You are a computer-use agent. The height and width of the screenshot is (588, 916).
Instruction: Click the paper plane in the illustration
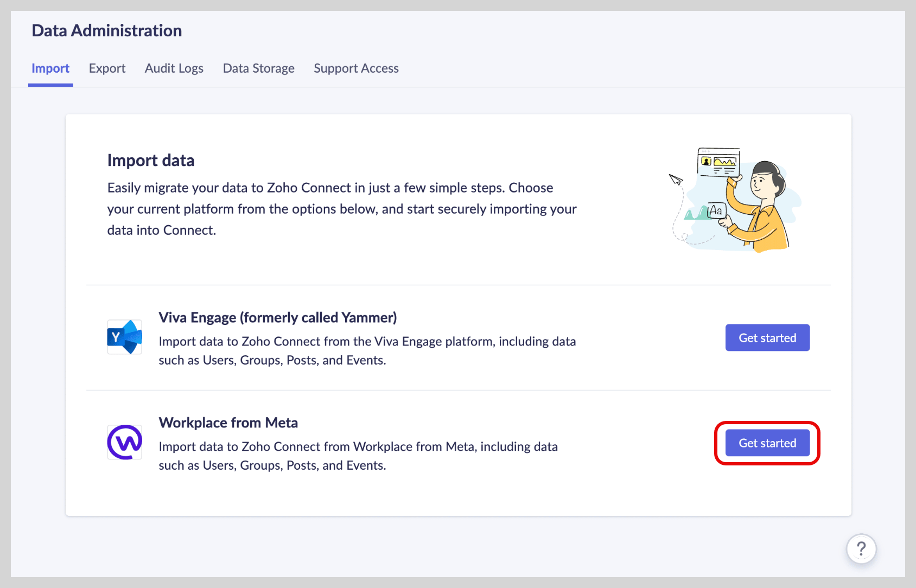point(676,179)
